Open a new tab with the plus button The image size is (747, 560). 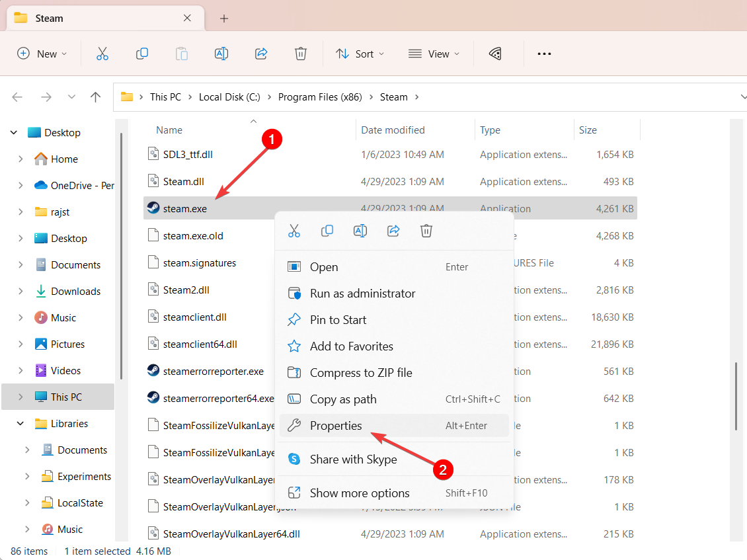tap(224, 19)
